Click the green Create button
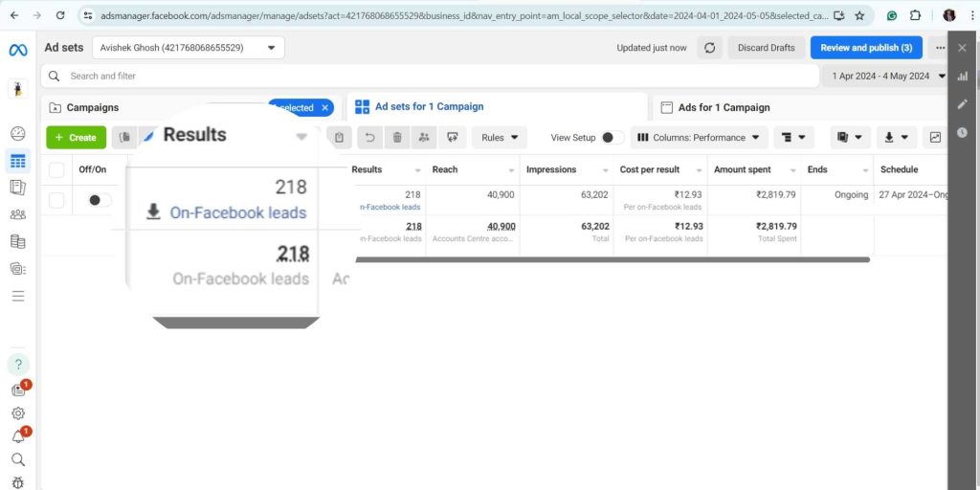This screenshot has width=980, height=490. coord(77,138)
